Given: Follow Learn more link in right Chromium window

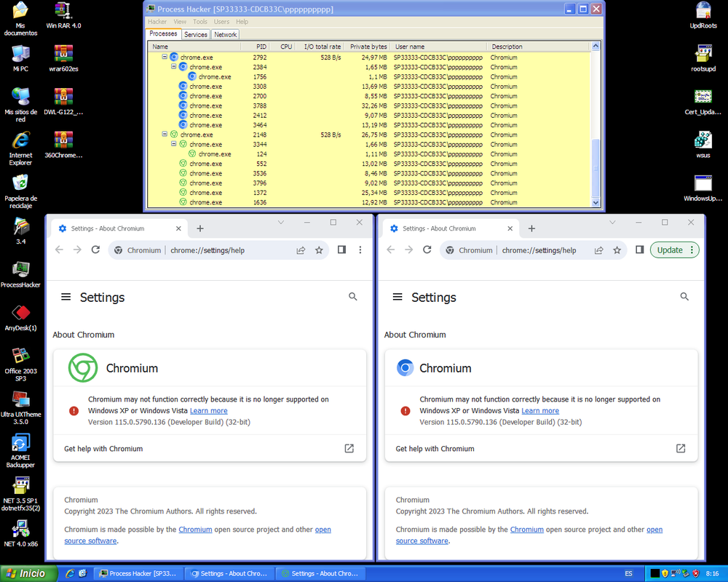Looking at the screenshot, I should (x=540, y=411).
